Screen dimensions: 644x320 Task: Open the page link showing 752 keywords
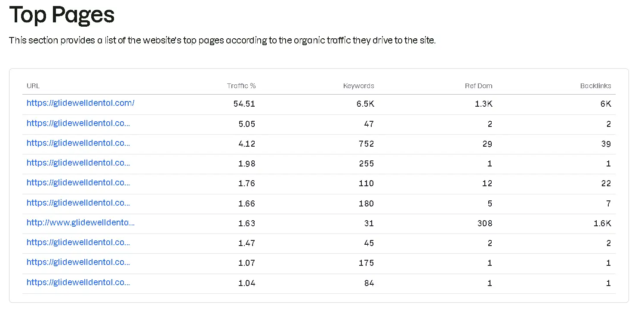point(78,143)
